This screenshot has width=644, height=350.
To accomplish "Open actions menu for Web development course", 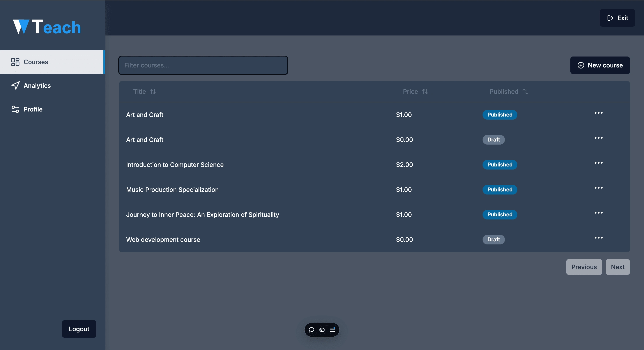I will click(x=598, y=238).
